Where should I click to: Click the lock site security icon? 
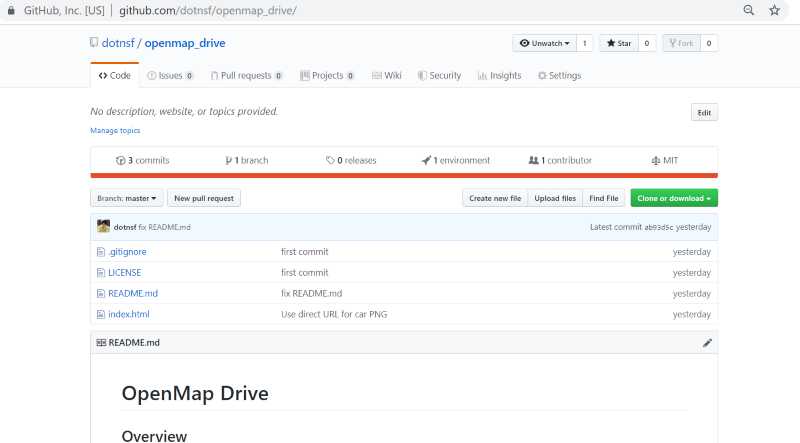click(11, 10)
